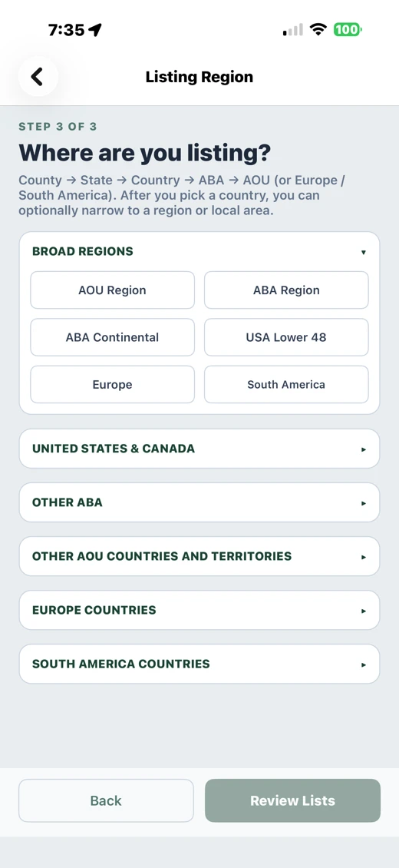Tap the battery indicator icon

(347, 29)
